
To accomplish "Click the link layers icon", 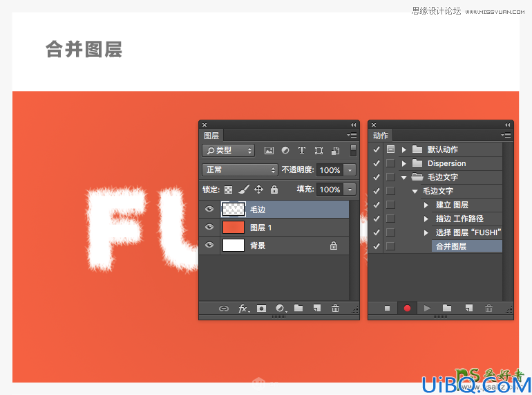I will (x=224, y=309).
